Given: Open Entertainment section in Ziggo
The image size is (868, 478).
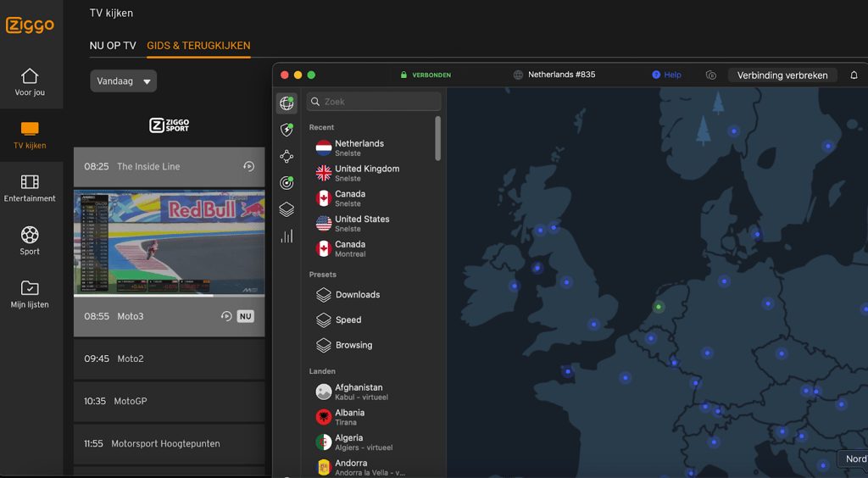Looking at the screenshot, I should (30, 188).
